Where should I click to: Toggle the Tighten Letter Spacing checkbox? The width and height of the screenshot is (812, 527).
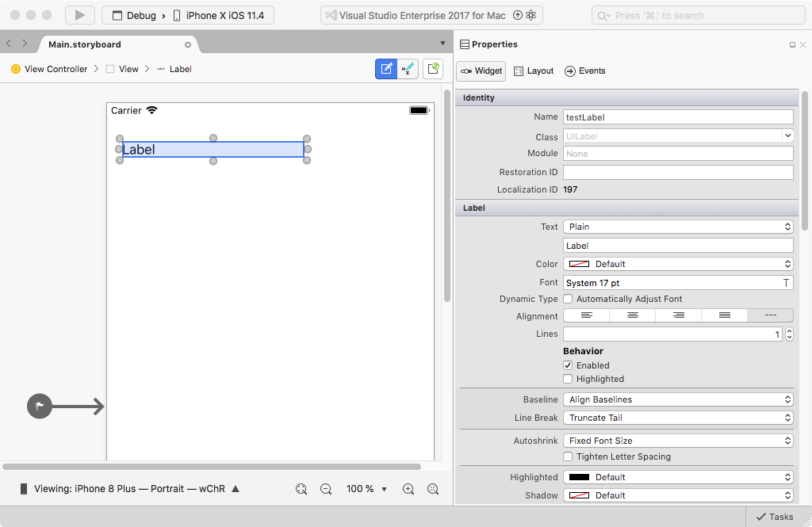pos(568,456)
